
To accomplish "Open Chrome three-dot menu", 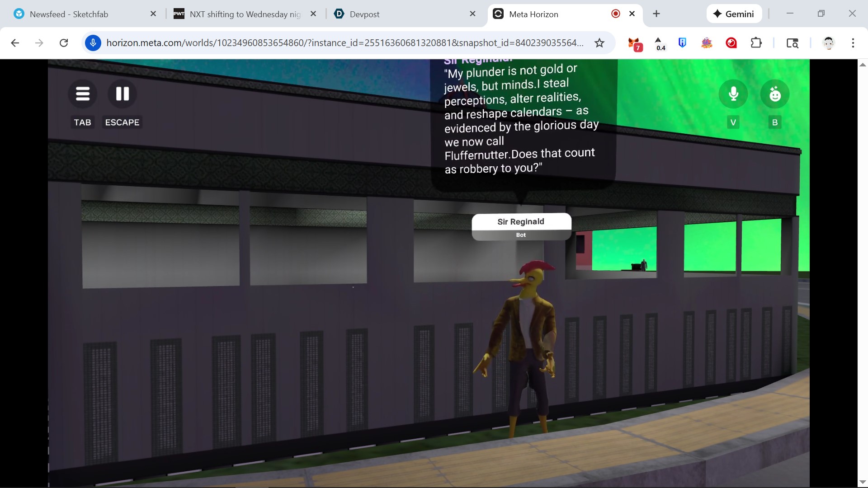I will click(853, 43).
